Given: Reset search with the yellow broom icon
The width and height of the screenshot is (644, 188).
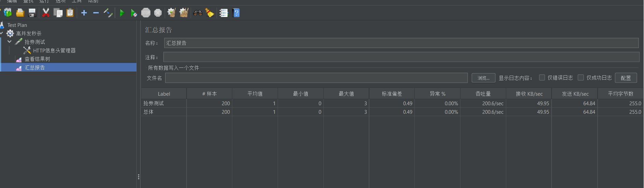Looking at the screenshot, I should tap(209, 13).
